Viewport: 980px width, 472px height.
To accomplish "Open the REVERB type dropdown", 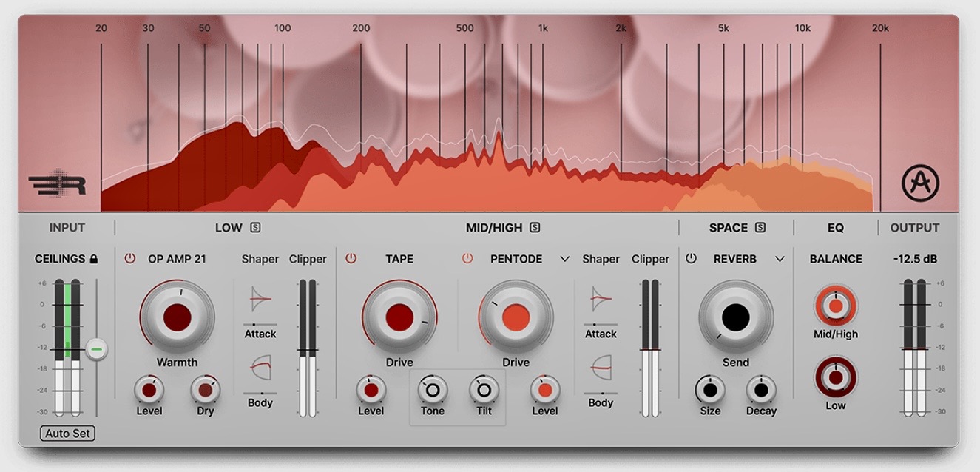I will [781, 259].
